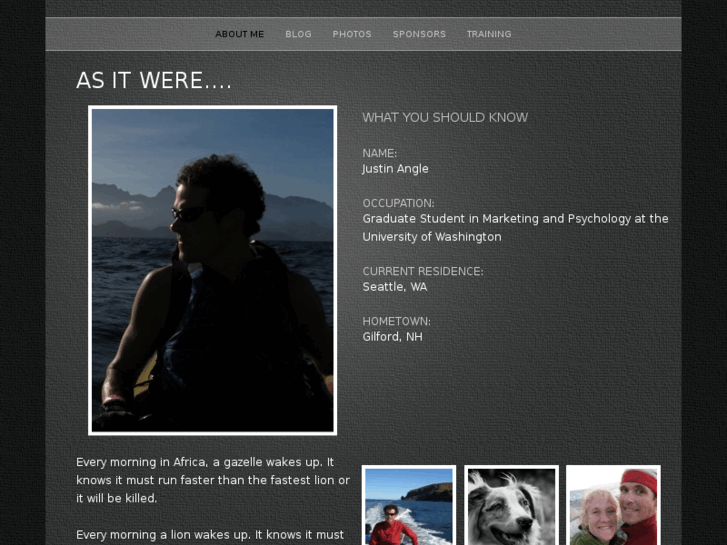Click the 'NAME:' label

tap(379, 153)
